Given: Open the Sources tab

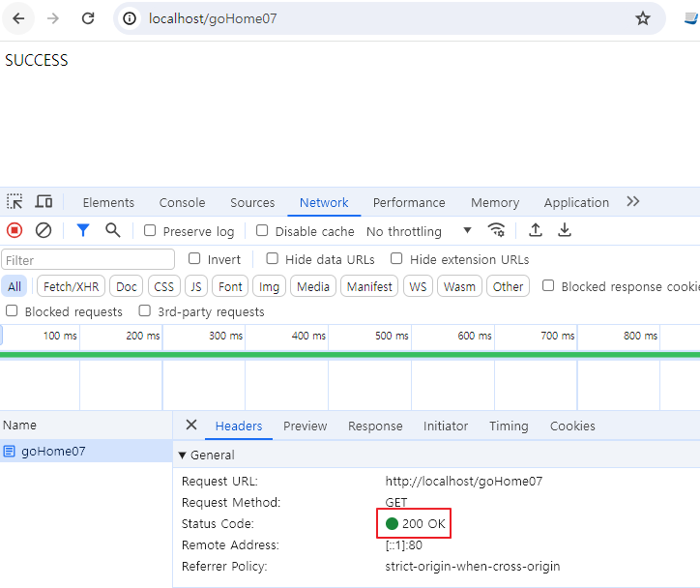Looking at the screenshot, I should click(x=252, y=203).
